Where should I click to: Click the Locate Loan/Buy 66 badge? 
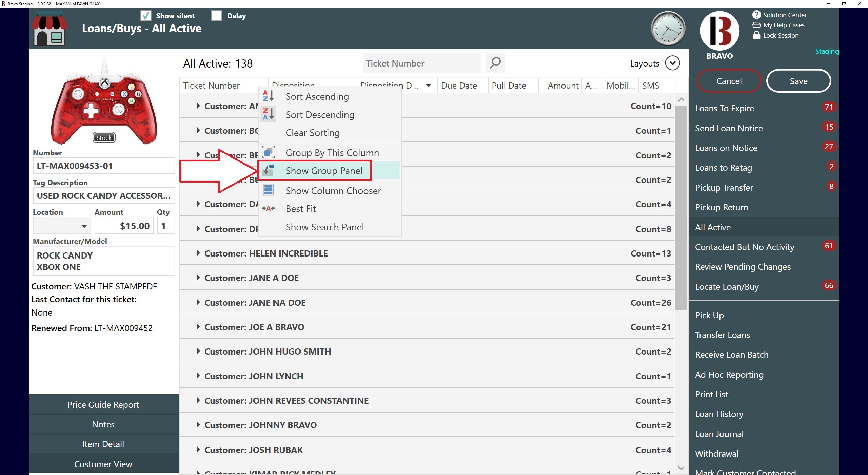[x=829, y=285]
